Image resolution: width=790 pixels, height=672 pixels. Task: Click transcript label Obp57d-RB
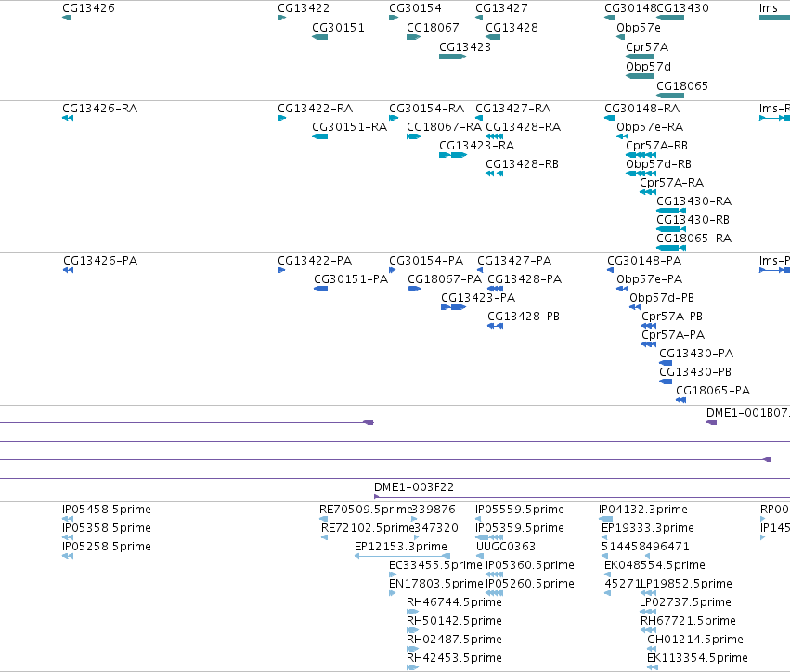658,164
